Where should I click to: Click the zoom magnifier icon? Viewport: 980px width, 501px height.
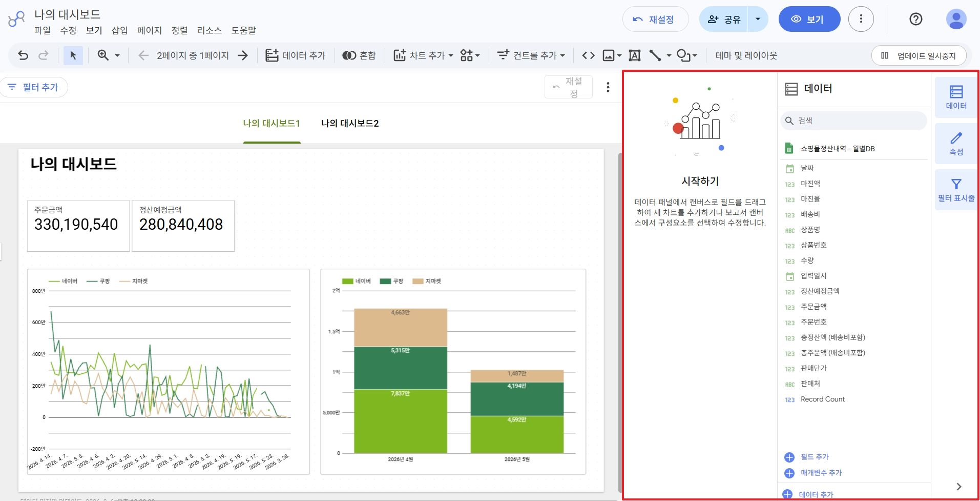click(x=103, y=55)
